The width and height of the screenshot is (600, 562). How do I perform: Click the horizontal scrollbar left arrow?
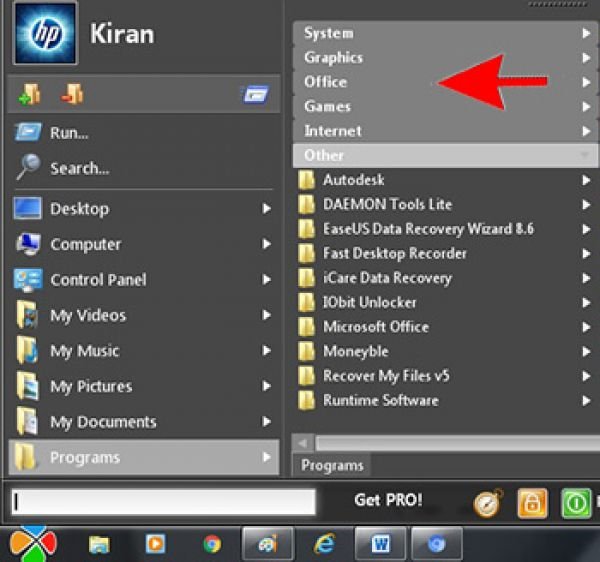[x=303, y=443]
